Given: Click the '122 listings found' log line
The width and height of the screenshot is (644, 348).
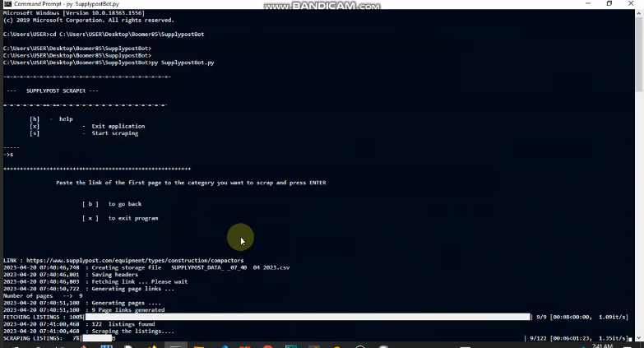Looking at the screenshot, I should [79, 324].
